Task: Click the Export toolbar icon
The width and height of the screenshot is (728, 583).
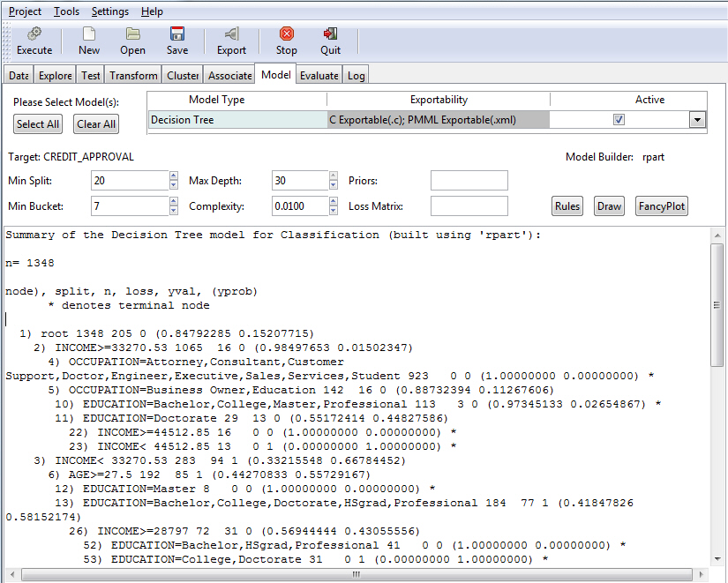Action: (x=231, y=34)
